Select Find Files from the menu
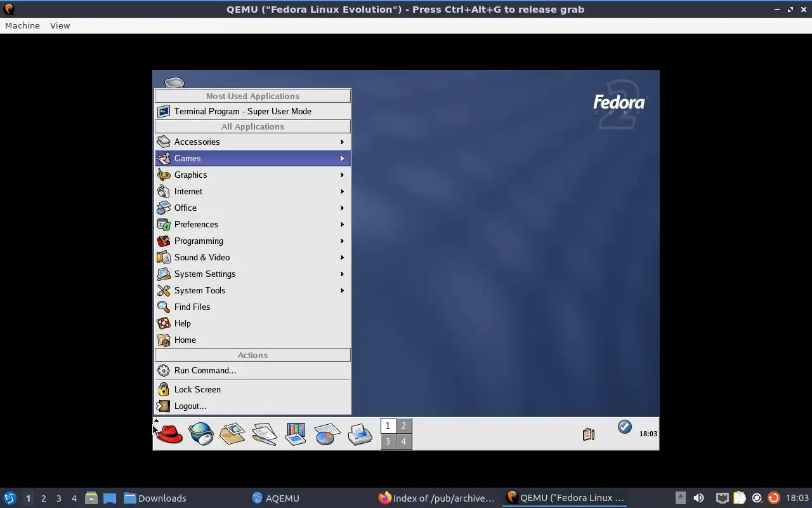 pyautogui.click(x=252, y=307)
